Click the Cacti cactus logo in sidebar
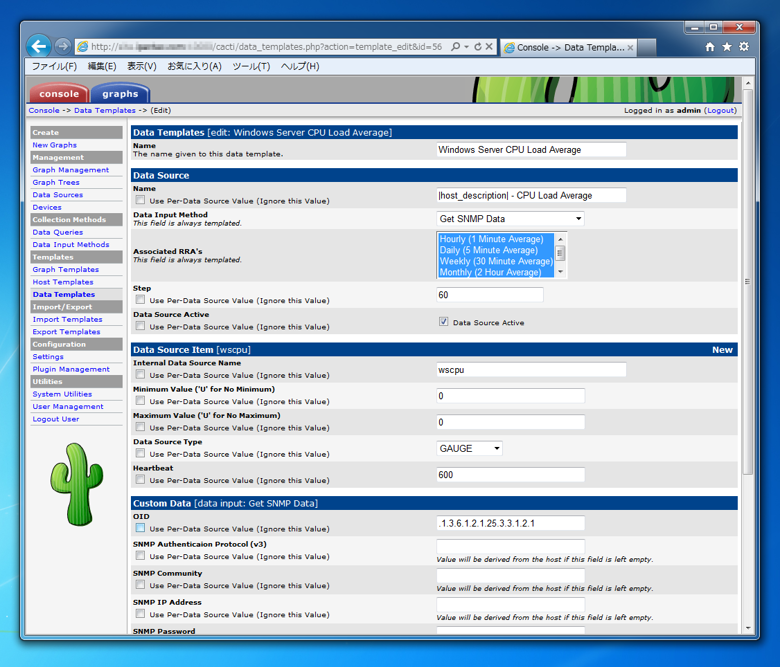This screenshot has width=780, height=667. coord(77,484)
